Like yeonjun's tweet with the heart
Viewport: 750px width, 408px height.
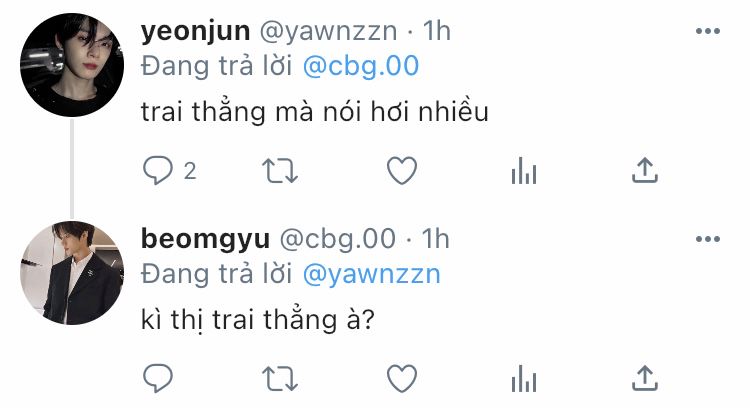click(x=402, y=171)
